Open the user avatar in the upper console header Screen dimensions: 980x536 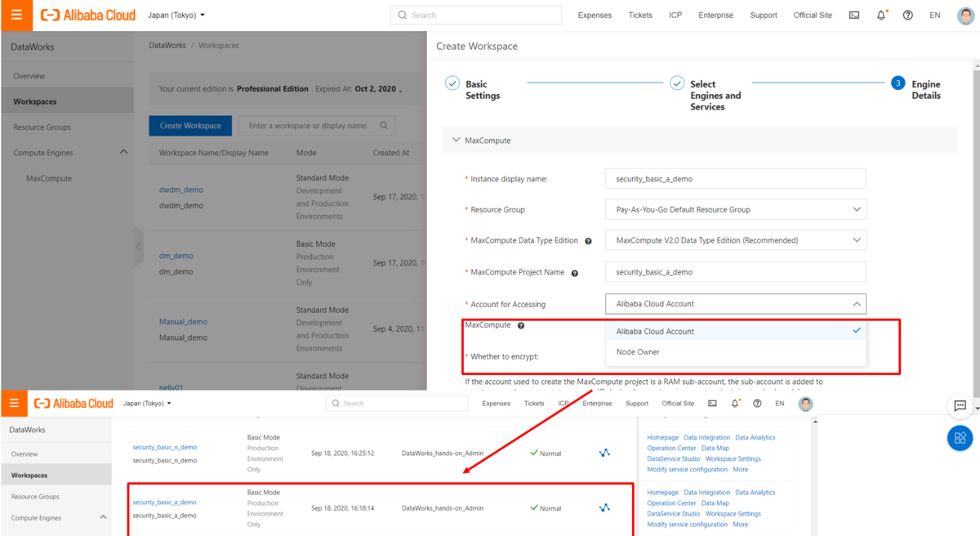tap(965, 15)
